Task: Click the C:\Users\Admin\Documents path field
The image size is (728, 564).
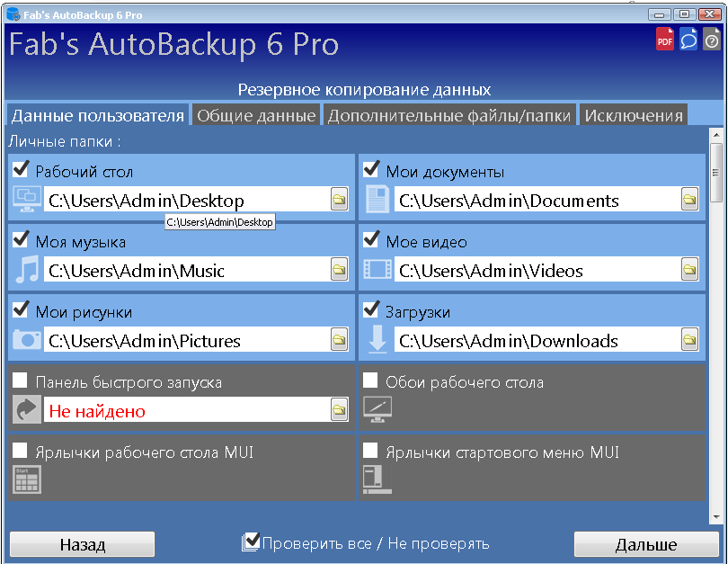Action: (x=537, y=200)
